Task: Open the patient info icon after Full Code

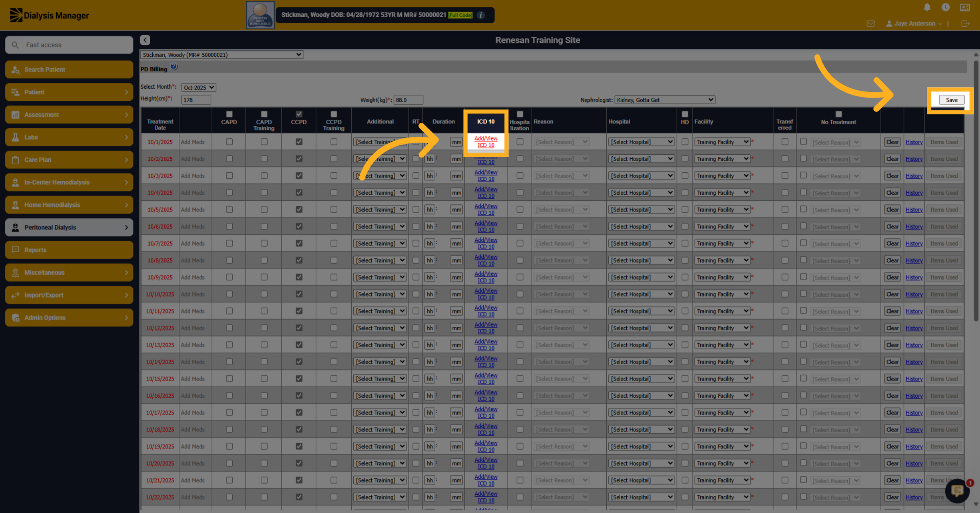Action: 481,15
